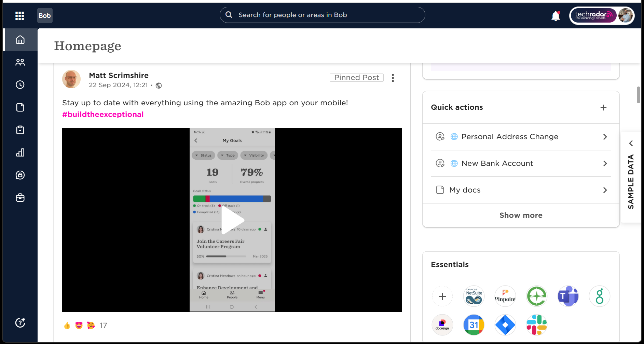Open the #buildtheexceptional hashtag
The height and width of the screenshot is (344, 644).
pos(103,115)
